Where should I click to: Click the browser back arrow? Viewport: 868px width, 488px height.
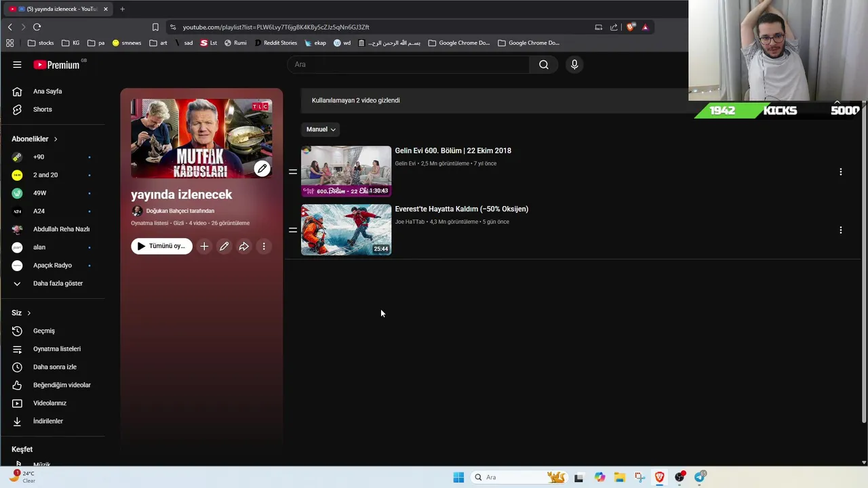coord(9,27)
